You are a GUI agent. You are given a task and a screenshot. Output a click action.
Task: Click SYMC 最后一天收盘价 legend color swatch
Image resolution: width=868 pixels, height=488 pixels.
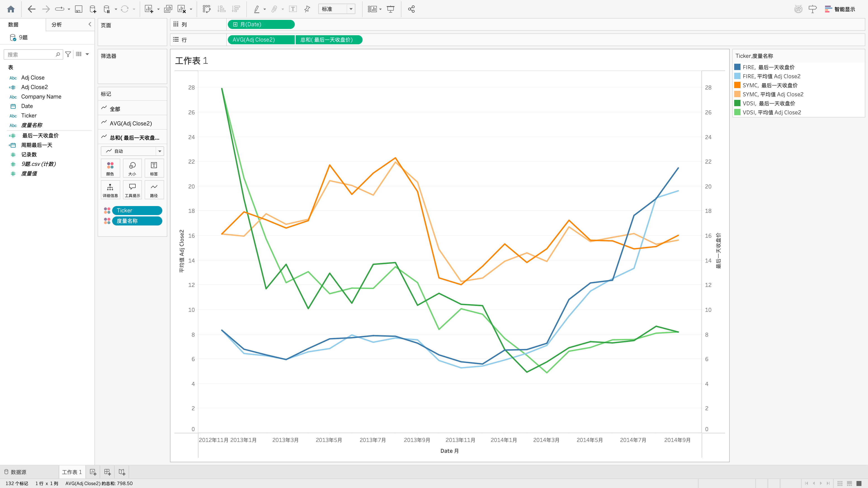tap(737, 85)
